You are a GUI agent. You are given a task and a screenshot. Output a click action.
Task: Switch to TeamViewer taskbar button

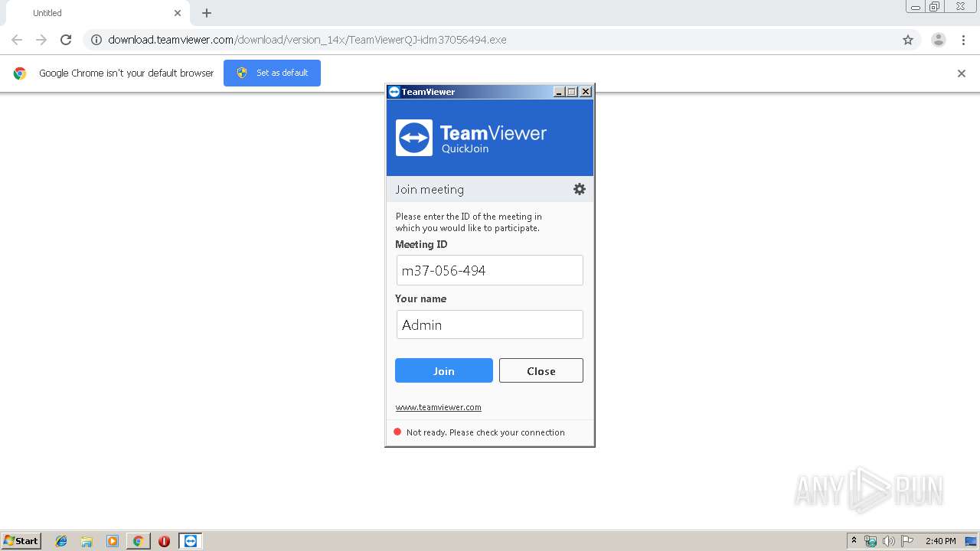pyautogui.click(x=191, y=541)
